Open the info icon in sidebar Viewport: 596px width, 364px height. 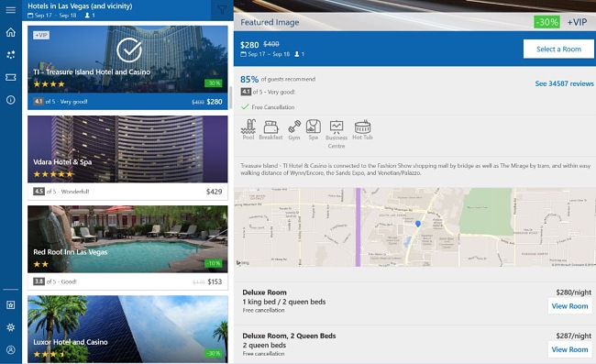(x=11, y=100)
